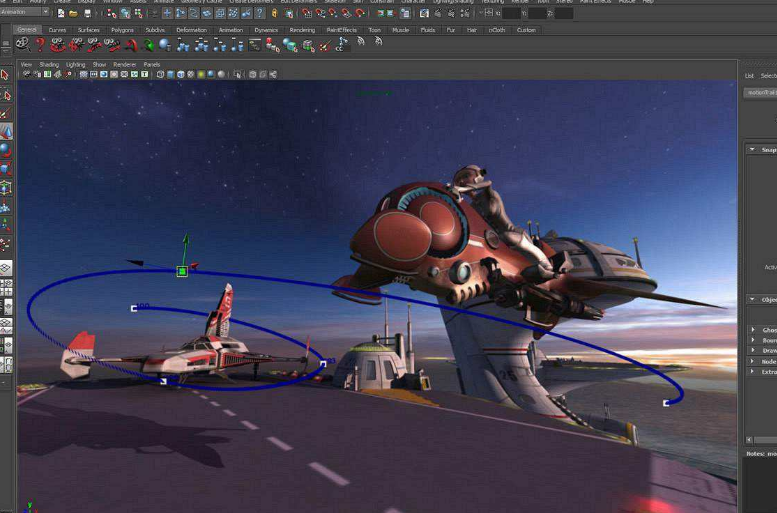The height and width of the screenshot is (513, 777).
Task: Click the X coordinate input field
Action: pos(511,13)
